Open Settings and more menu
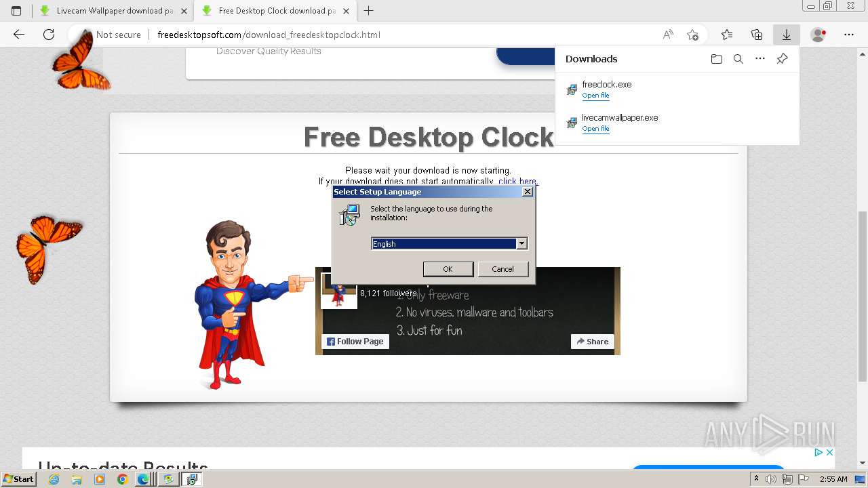This screenshot has width=868, height=488. tap(849, 35)
